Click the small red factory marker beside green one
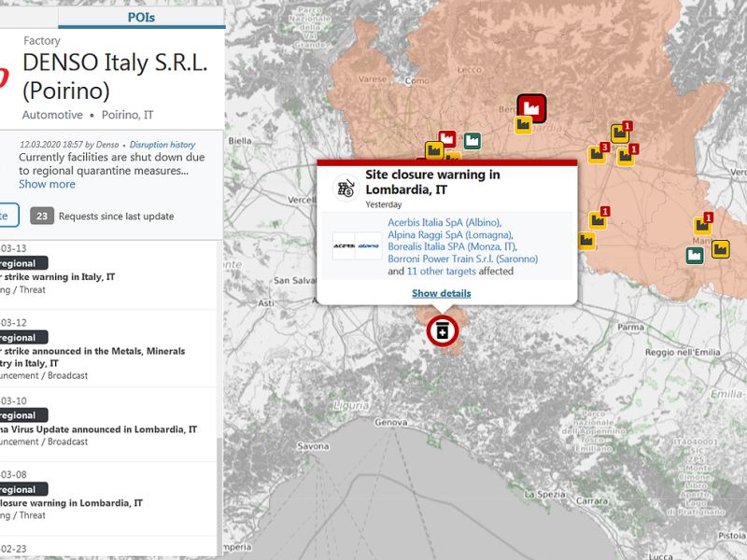This screenshot has width=747, height=560. [x=447, y=139]
